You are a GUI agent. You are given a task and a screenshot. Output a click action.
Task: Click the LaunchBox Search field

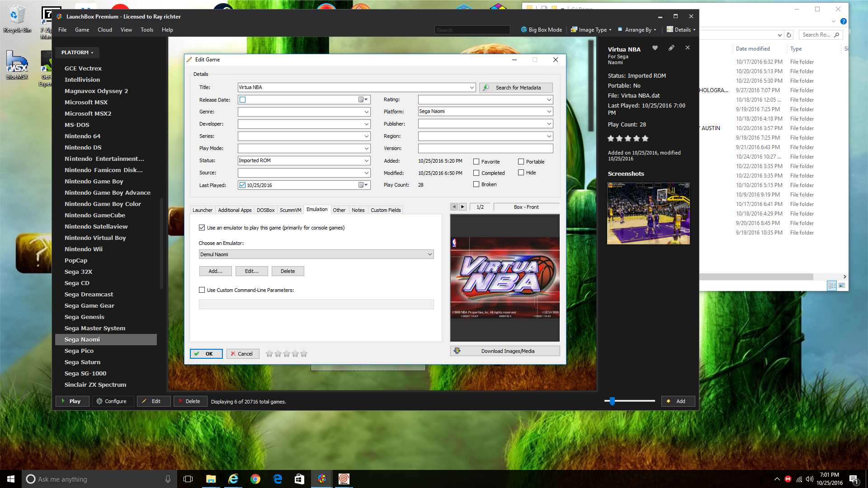(x=472, y=30)
